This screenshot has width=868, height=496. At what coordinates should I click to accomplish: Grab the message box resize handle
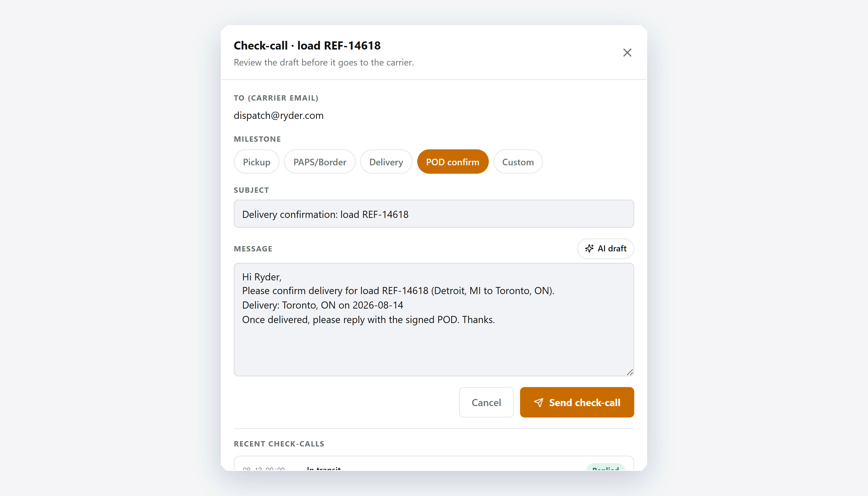pyautogui.click(x=630, y=372)
